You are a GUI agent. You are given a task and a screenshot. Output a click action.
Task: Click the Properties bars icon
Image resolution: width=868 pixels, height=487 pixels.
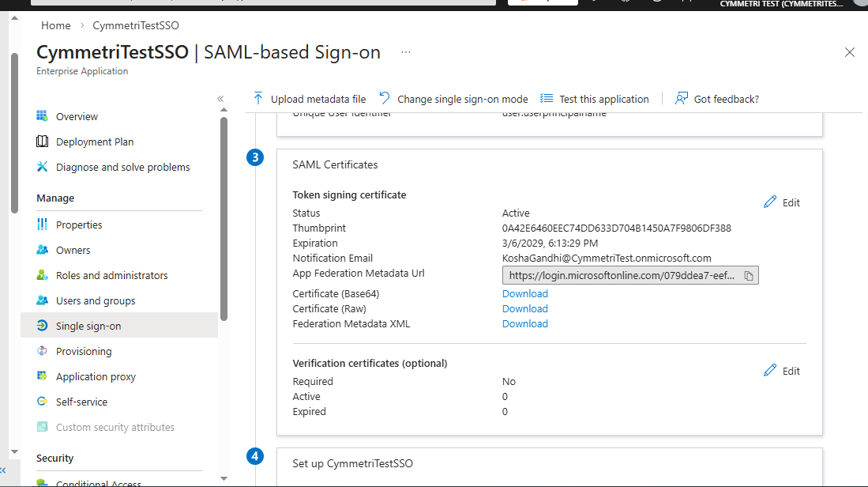point(42,225)
